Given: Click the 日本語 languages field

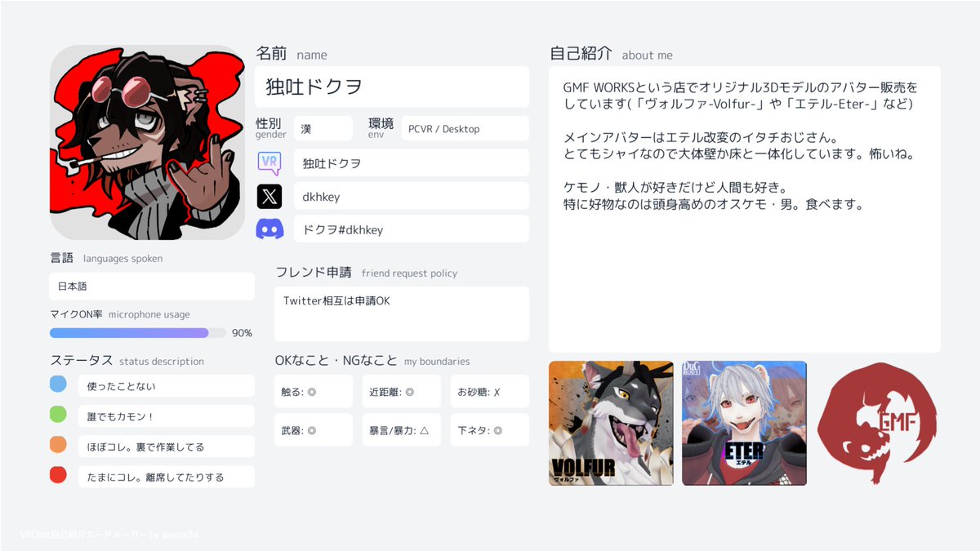Looking at the screenshot, I should 151,287.
